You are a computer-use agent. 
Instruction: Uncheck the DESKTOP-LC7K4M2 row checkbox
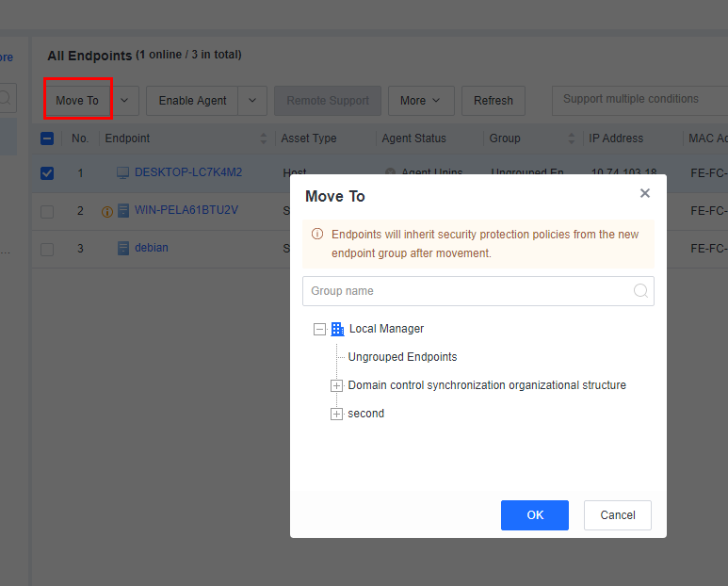pos(47,173)
